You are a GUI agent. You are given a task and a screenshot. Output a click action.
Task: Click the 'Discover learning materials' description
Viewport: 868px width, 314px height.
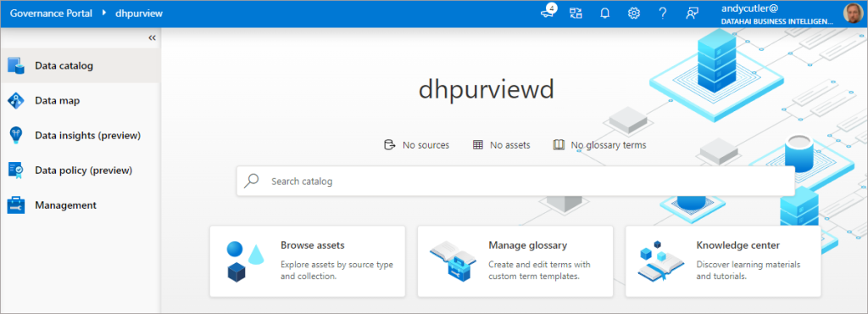748,270
